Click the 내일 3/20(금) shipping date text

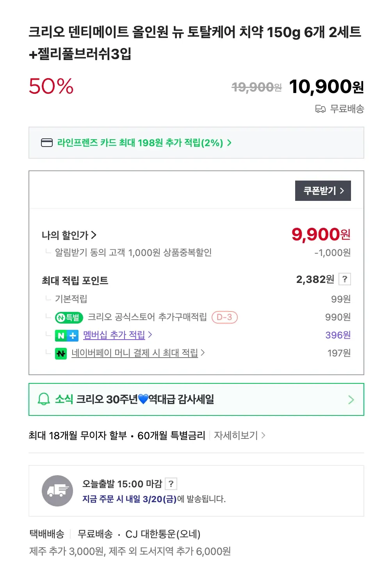click(x=151, y=499)
